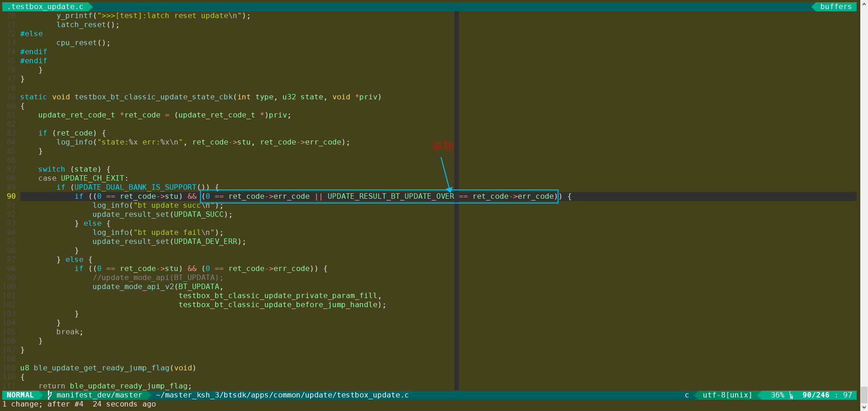Click the "bt update fail\n" string
The width and height of the screenshot is (868, 411).
coord(174,232)
